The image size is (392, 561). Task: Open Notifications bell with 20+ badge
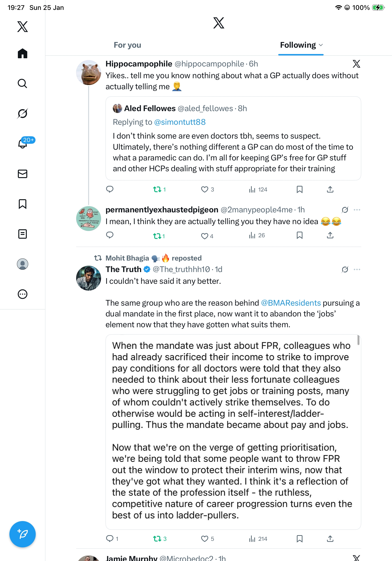click(23, 144)
